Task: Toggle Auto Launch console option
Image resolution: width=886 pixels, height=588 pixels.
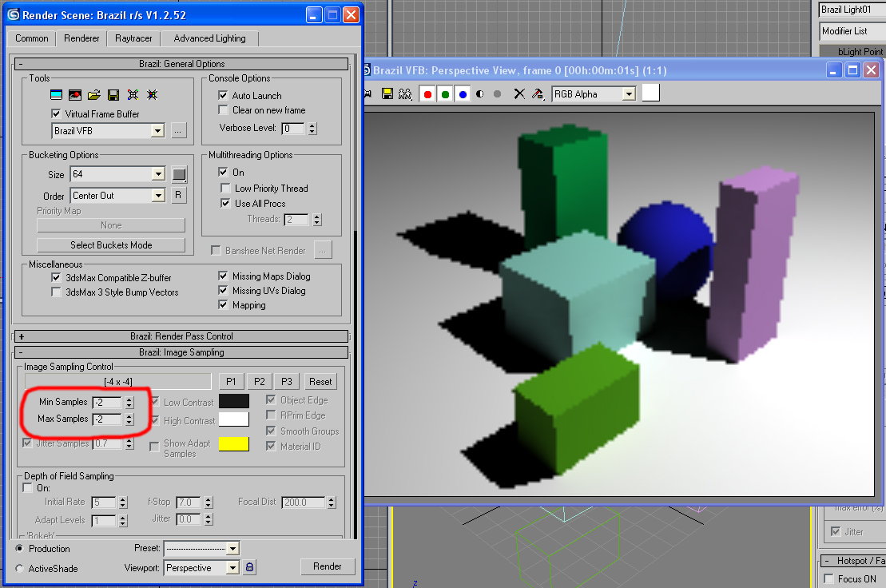Action: click(223, 95)
